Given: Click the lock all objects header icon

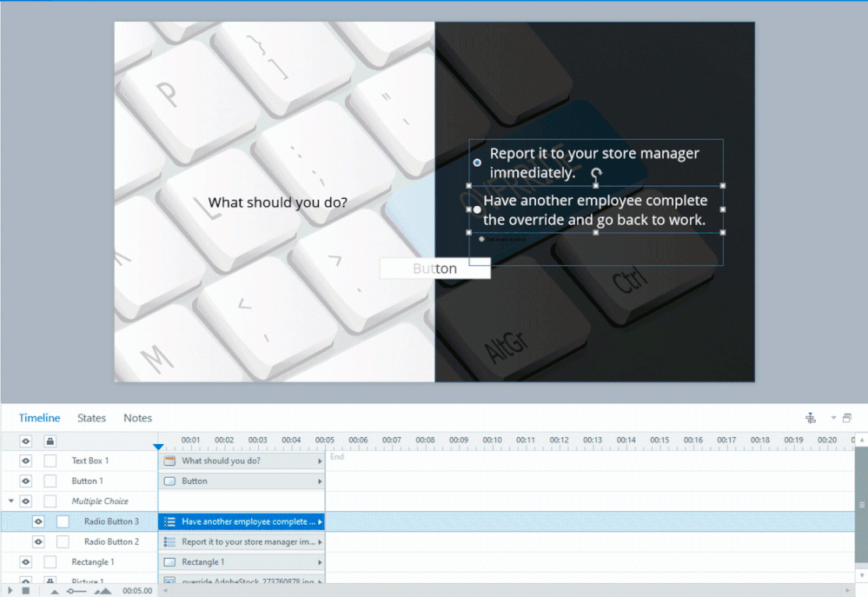Looking at the screenshot, I should pos(50,441).
